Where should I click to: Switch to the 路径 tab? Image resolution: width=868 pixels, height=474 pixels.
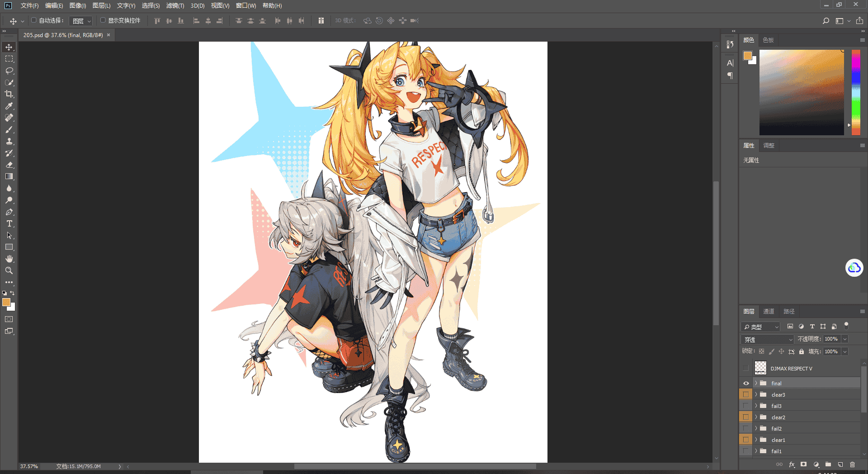(x=789, y=312)
